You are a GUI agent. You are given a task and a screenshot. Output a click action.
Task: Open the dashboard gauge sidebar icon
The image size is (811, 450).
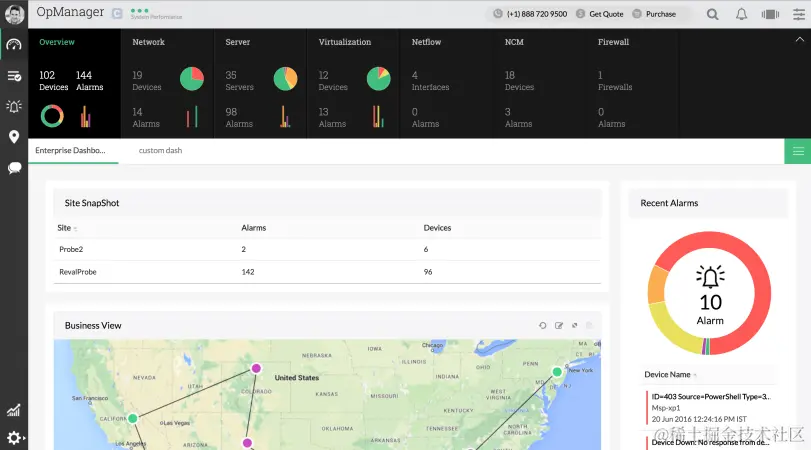pos(14,45)
